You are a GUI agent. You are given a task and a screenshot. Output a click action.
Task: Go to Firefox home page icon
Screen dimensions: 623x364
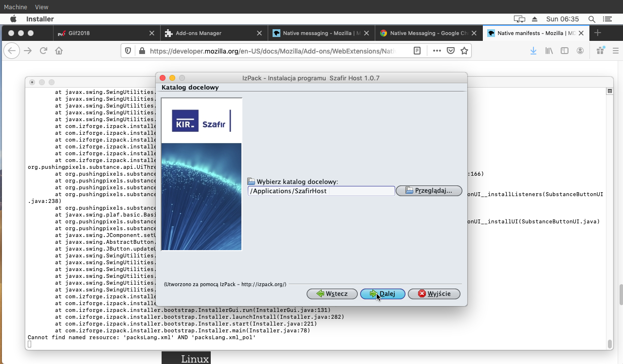(59, 51)
